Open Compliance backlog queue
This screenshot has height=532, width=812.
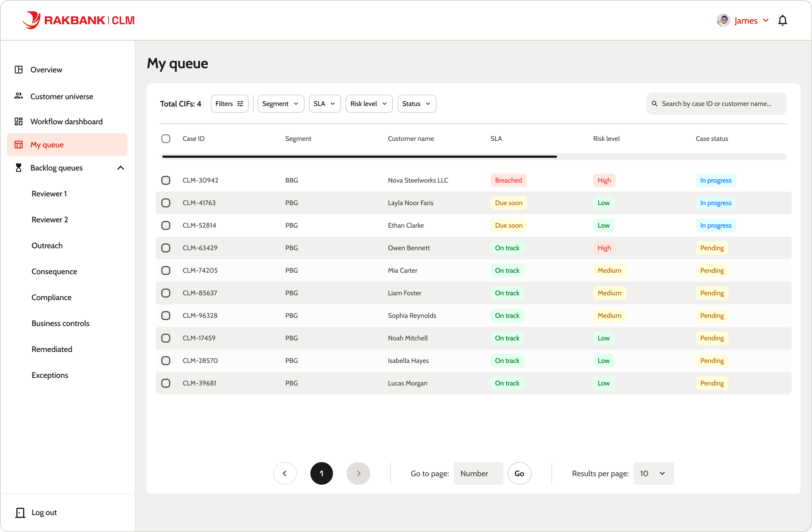pyautogui.click(x=52, y=297)
